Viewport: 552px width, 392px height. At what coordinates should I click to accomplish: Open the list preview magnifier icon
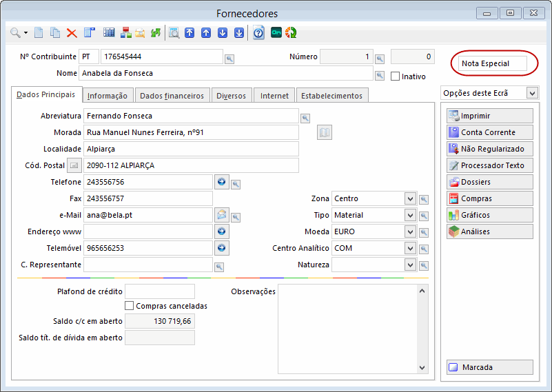tap(174, 33)
